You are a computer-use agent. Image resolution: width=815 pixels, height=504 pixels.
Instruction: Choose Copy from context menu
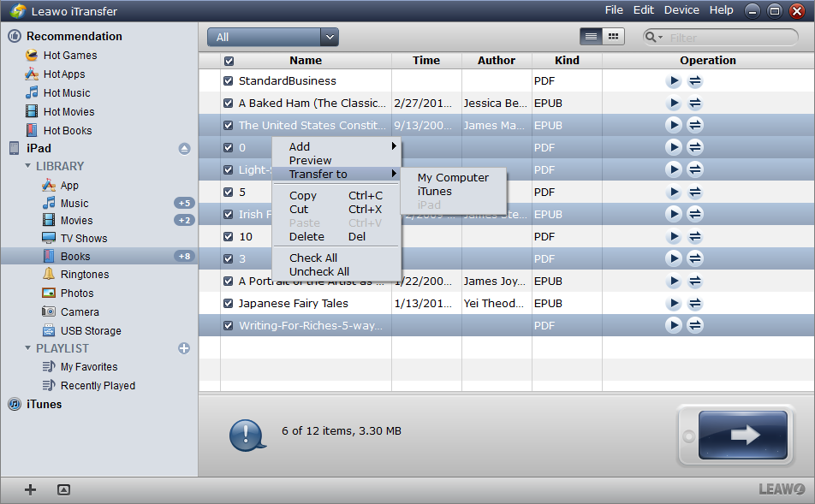[336, 195]
